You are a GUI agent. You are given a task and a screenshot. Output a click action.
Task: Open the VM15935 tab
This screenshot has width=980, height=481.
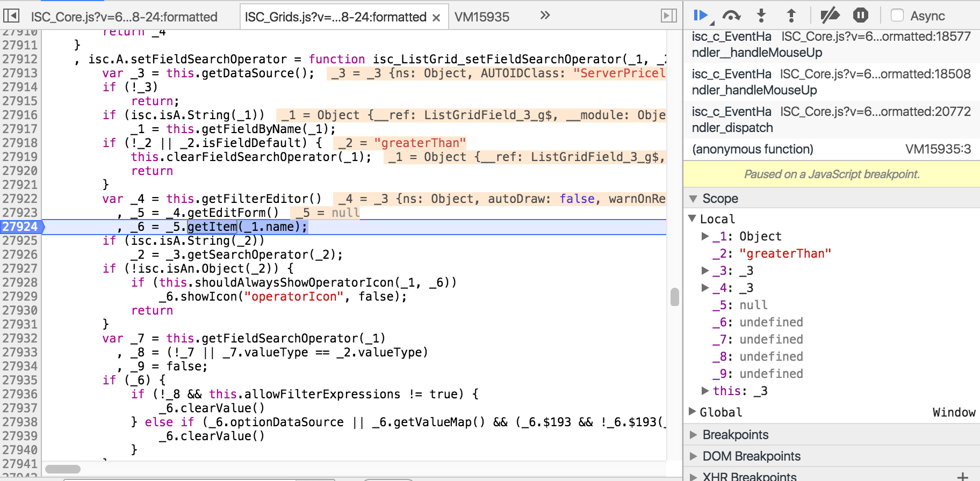(482, 17)
